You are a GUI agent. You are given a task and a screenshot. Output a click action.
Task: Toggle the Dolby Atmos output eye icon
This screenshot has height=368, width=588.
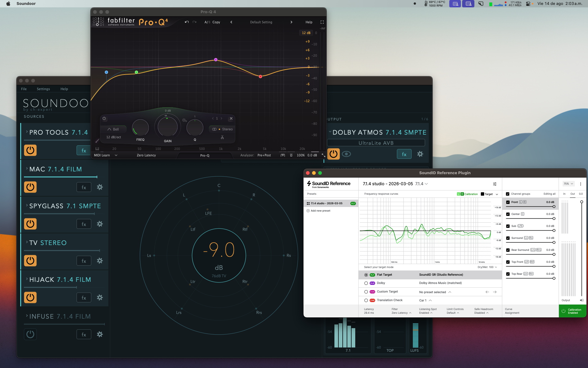click(x=346, y=154)
